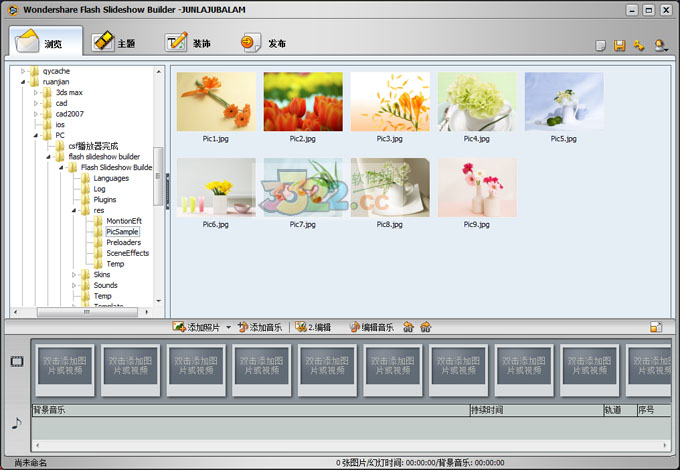
Task: Expand the Skins folder node
Action: point(74,274)
